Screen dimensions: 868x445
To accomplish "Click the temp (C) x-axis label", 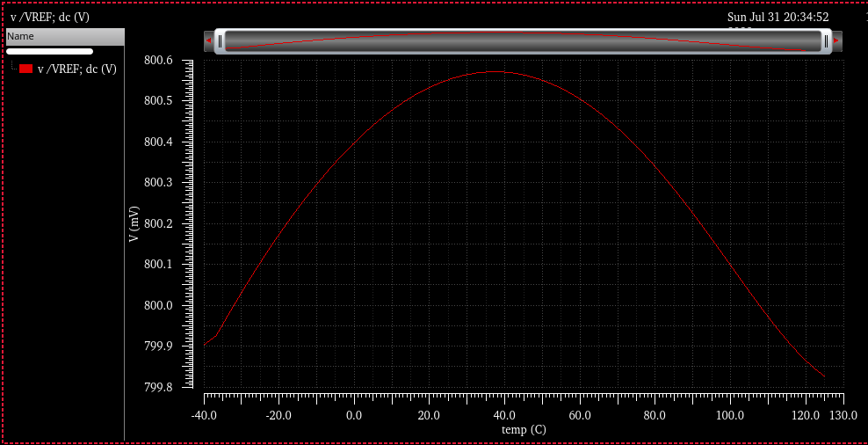I will point(524,429).
